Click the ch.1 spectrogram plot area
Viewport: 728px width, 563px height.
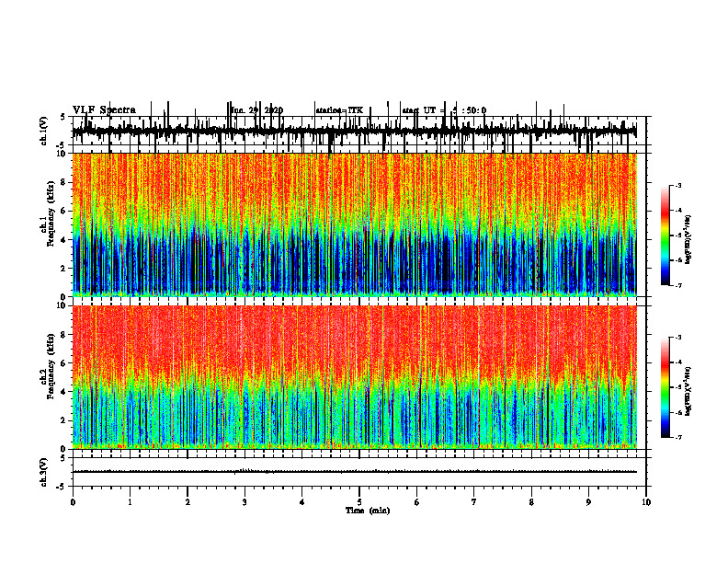[355, 224]
